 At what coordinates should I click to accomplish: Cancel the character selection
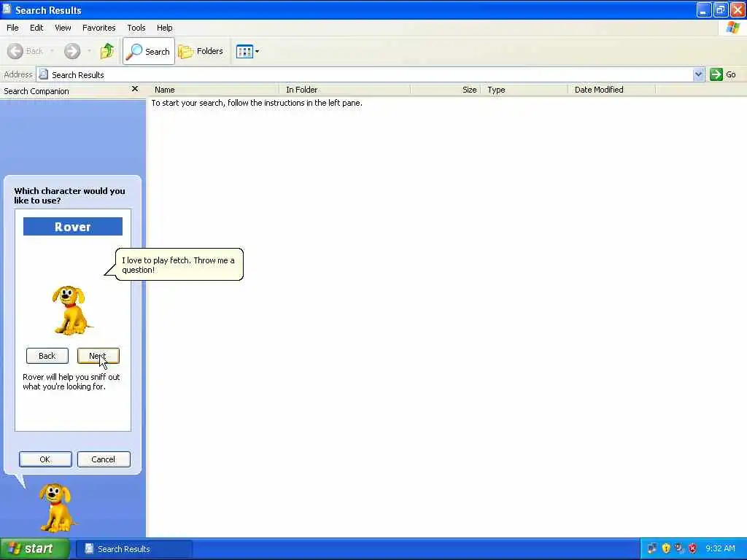point(104,459)
